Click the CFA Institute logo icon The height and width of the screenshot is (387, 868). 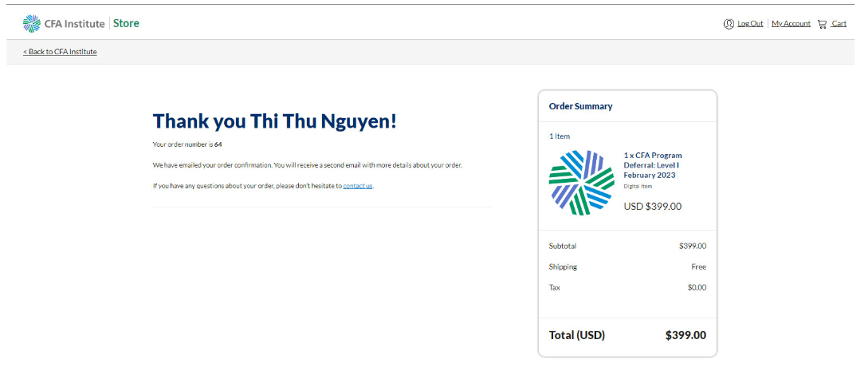coord(32,24)
